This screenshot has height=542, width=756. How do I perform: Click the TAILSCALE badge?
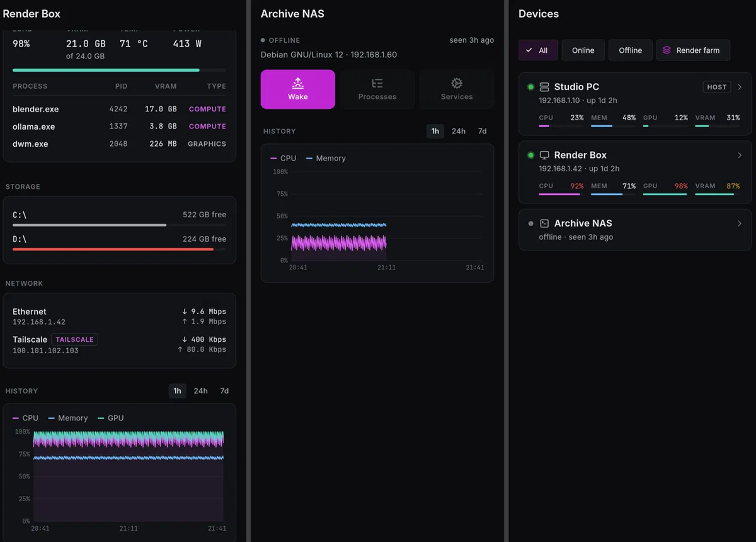pos(74,339)
